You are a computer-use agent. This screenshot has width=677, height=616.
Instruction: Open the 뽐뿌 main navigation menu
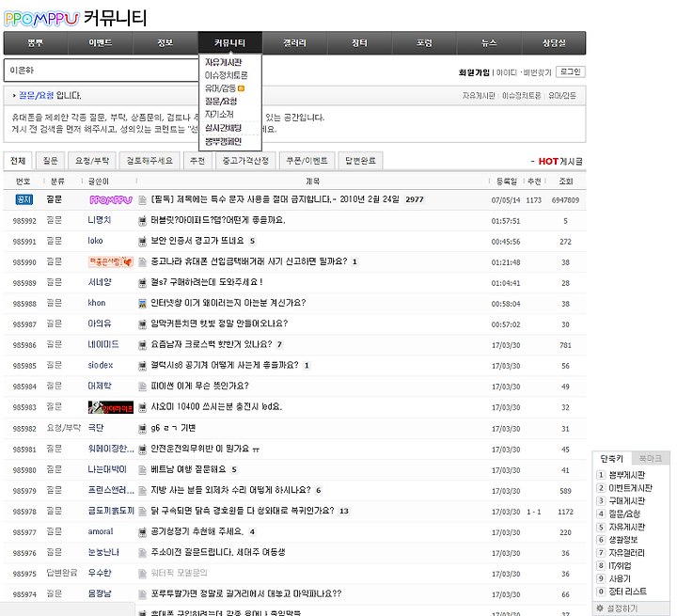(x=36, y=42)
